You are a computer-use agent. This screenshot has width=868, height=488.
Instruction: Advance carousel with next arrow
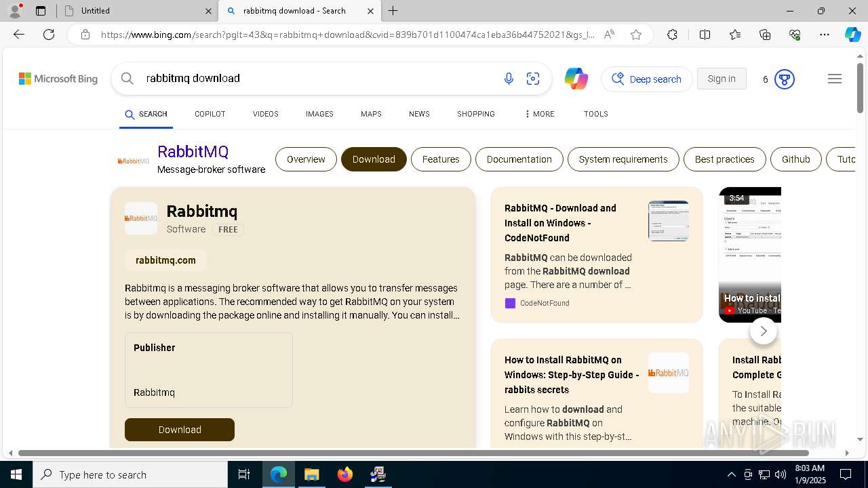[763, 331]
